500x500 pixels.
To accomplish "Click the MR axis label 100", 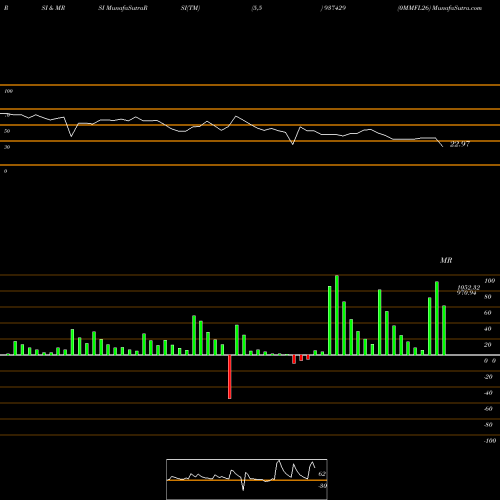I will pyautogui.click(x=489, y=281).
